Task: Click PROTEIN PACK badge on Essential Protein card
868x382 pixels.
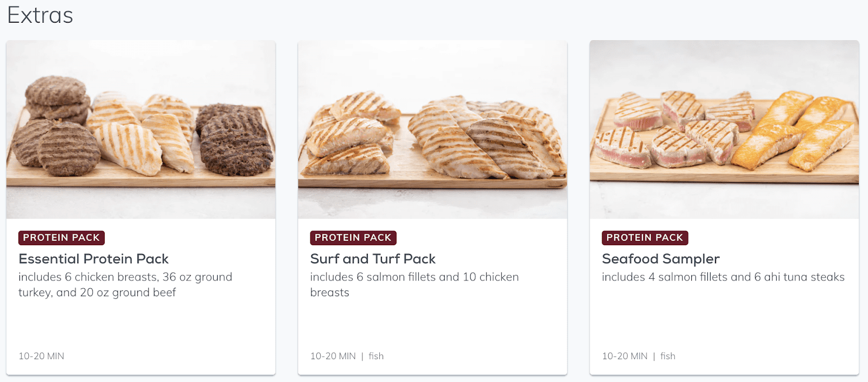Action: pos(61,238)
